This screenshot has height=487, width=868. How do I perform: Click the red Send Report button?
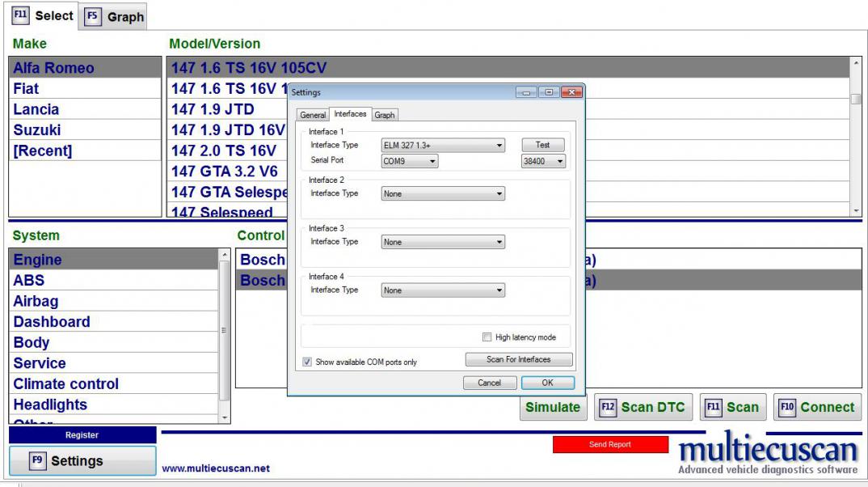pyautogui.click(x=610, y=444)
